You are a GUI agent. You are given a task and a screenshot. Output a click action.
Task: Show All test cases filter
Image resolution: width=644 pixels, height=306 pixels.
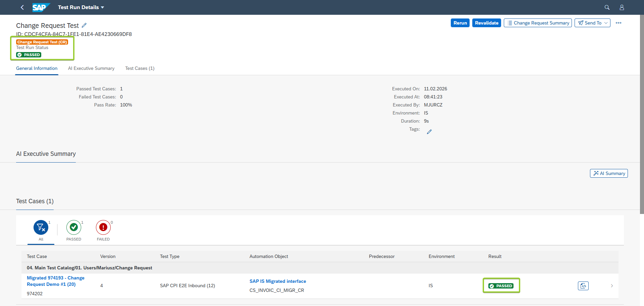click(x=41, y=231)
